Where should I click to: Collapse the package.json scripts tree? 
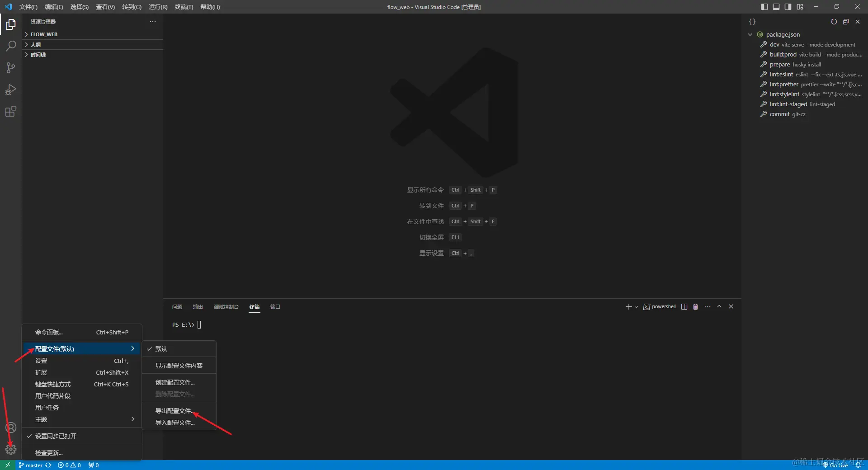coord(750,35)
